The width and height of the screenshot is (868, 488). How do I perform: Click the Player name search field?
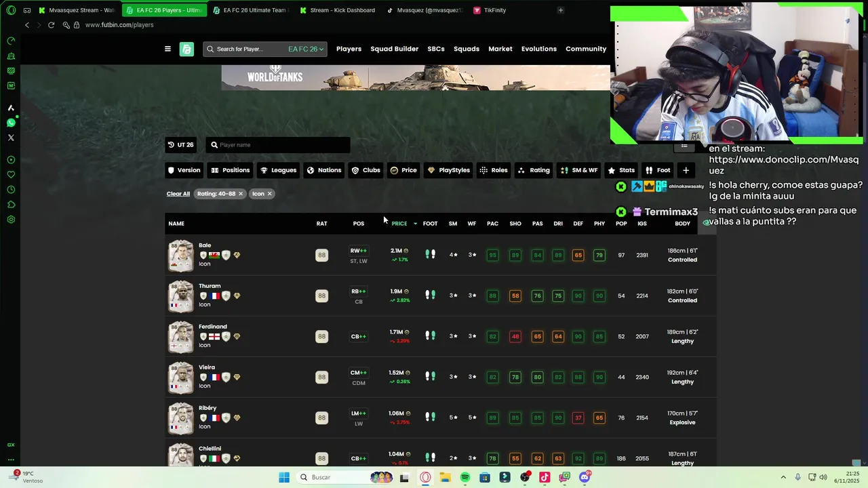(278, 144)
